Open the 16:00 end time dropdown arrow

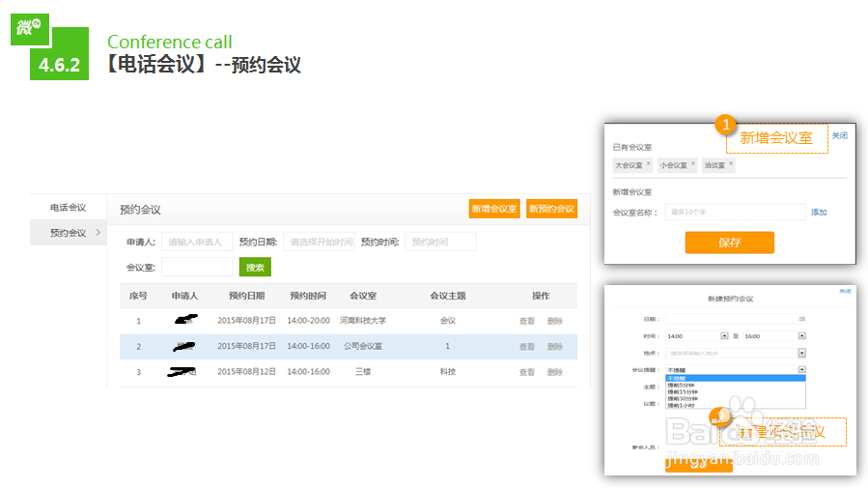point(801,336)
